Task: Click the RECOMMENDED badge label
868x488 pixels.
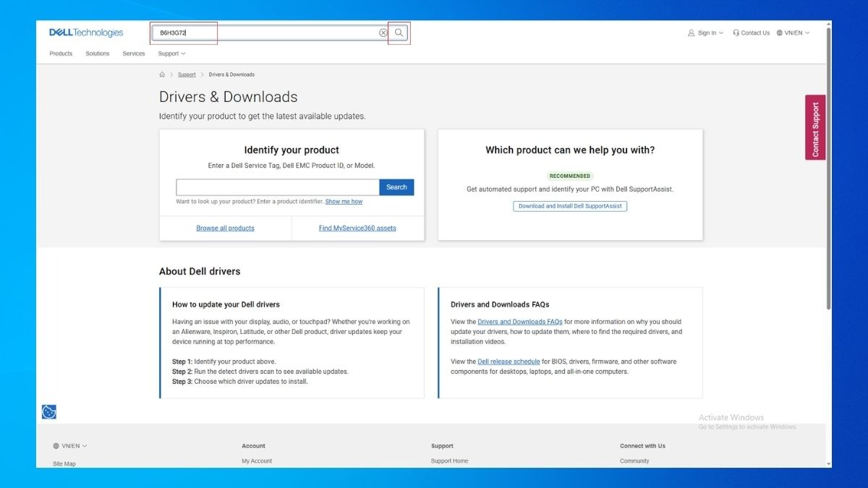Action: pos(570,176)
